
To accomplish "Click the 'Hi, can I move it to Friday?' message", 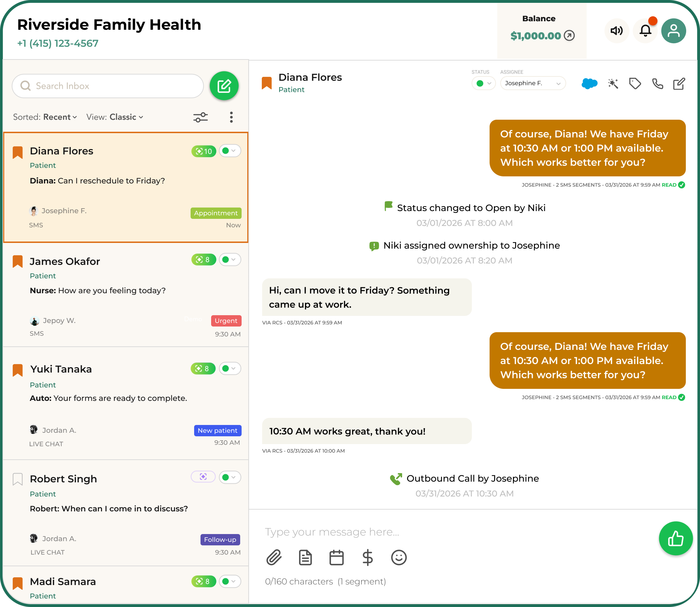I will pyautogui.click(x=367, y=297).
